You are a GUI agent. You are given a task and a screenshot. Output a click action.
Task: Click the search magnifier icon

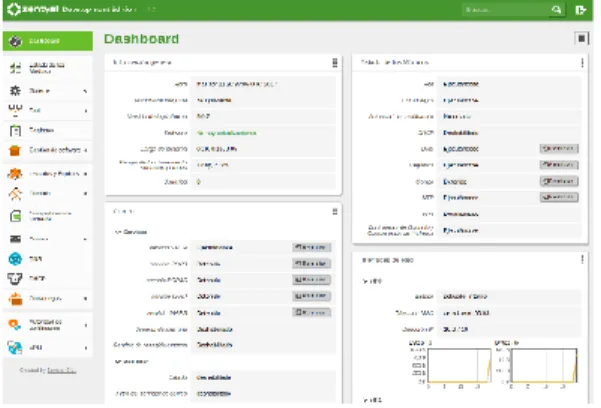pos(556,10)
